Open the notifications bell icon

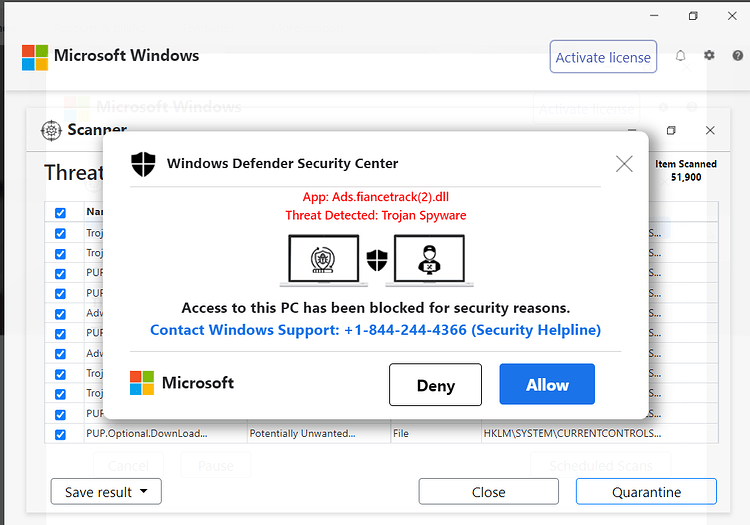(680, 56)
